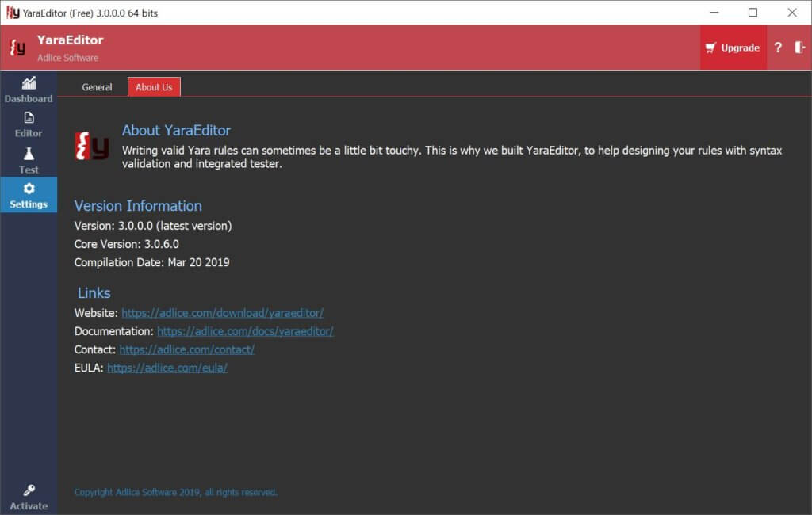This screenshot has width=812, height=515.
Task: Click the exit door icon in header
Action: pos(799,48)
